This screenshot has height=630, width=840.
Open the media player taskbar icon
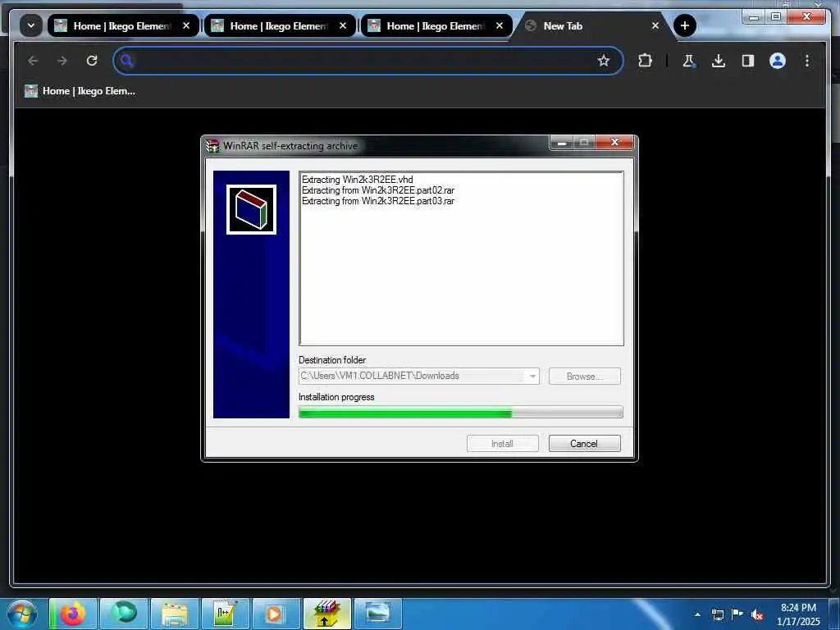(276, 614)
